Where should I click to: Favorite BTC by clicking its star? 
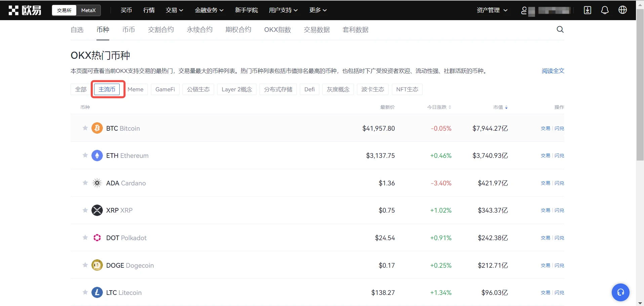tap(85, 128)
